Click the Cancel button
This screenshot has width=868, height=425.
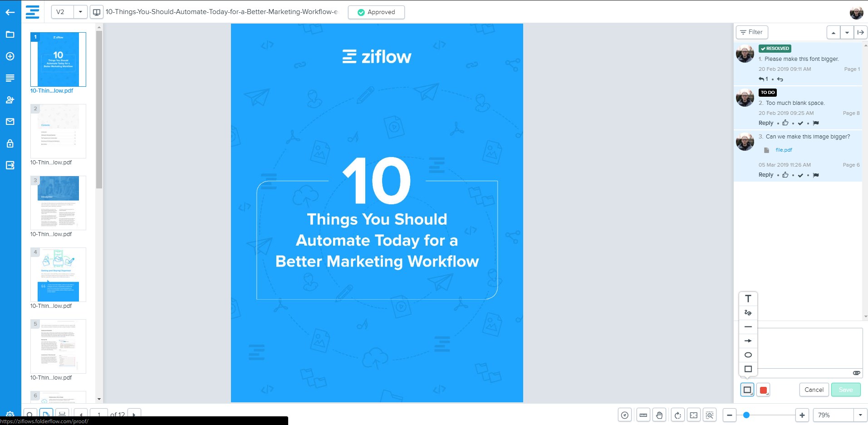(x=814, y=390)
